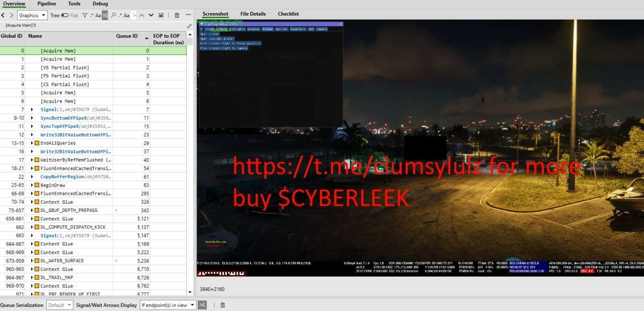
Task: Expand the EndAllQueries row
Action: click(32, 143)
